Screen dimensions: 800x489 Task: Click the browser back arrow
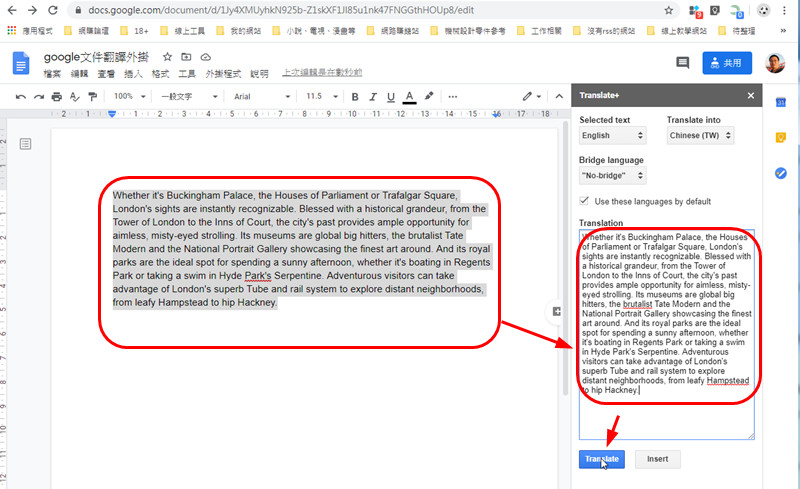coord(12,10)
